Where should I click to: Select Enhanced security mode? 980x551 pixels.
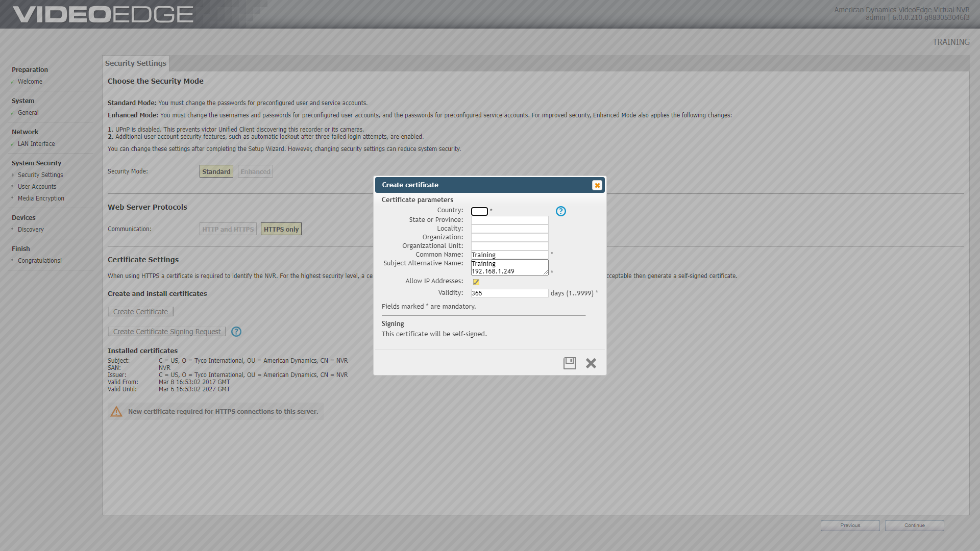click(x=255, y=171)
